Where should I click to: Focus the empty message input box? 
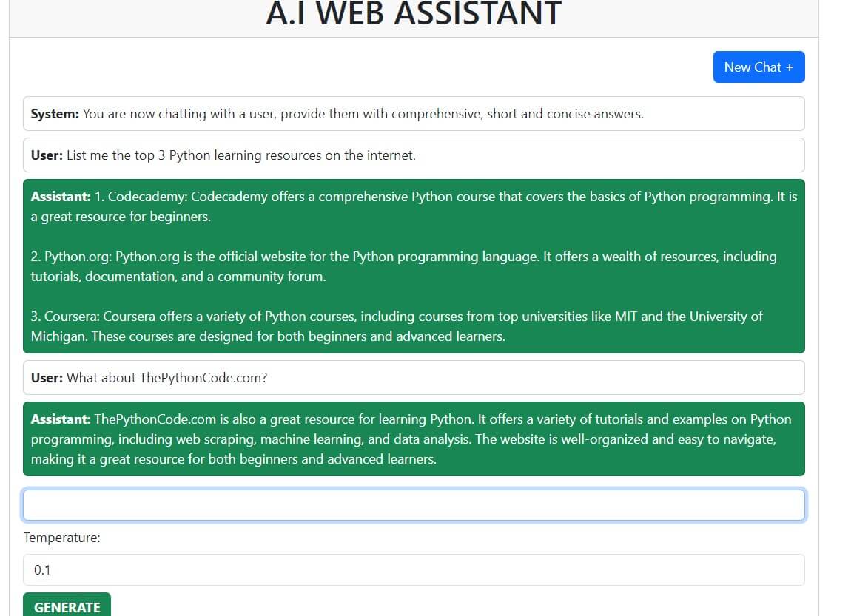[414, 505]
